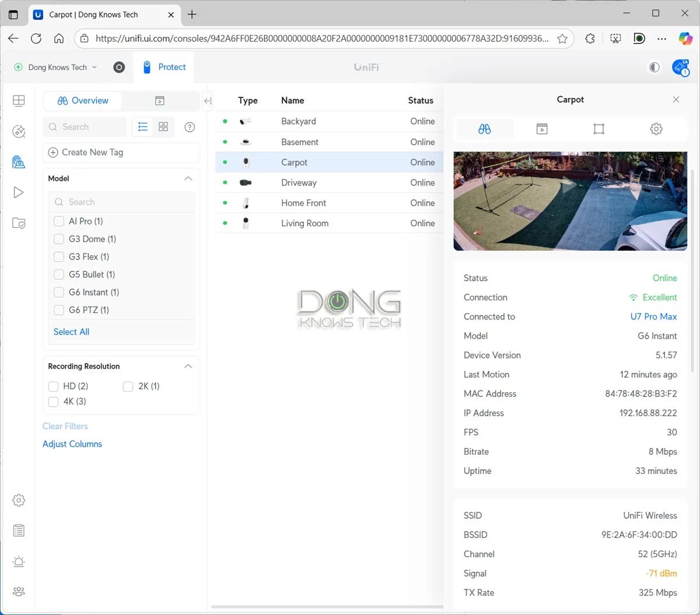The width and height of the screenshot is (700, 615).
Task: Click the Create New Tag button
Action: point(121,152)
